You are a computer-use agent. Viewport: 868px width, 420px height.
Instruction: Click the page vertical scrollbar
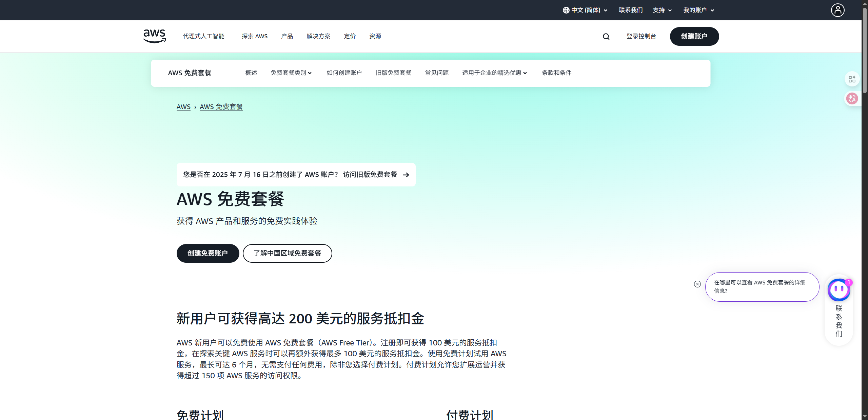click(865, 51)
